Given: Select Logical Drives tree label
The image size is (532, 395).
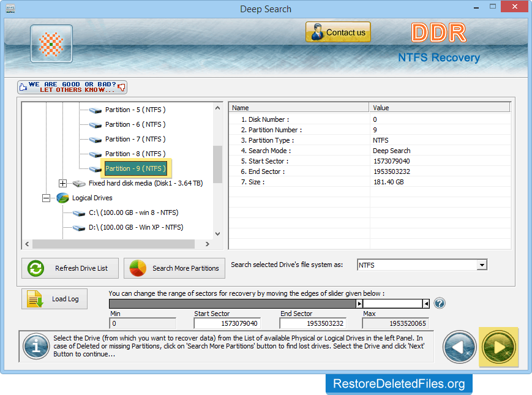Looking at the screenshot, I should coord(92,198).
